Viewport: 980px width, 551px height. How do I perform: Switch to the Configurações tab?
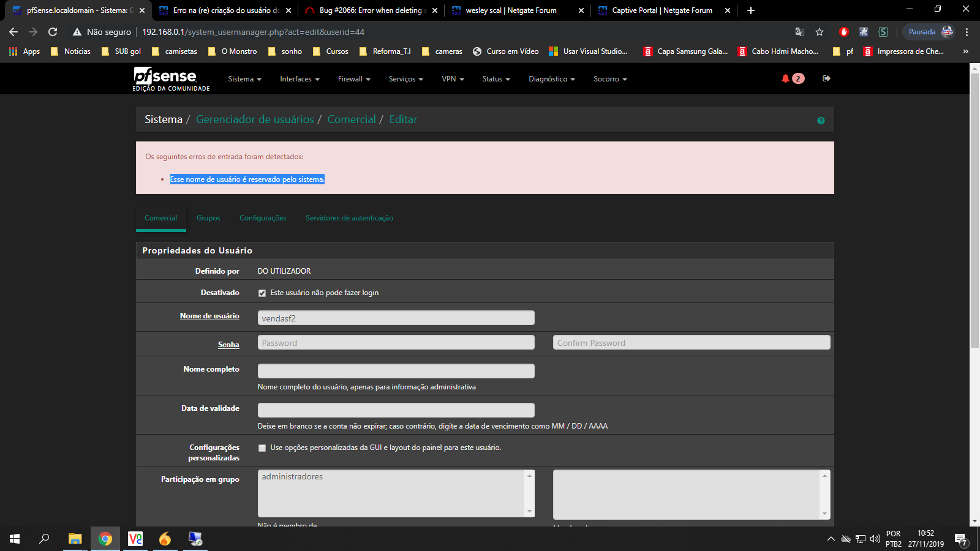pos(263,218)
